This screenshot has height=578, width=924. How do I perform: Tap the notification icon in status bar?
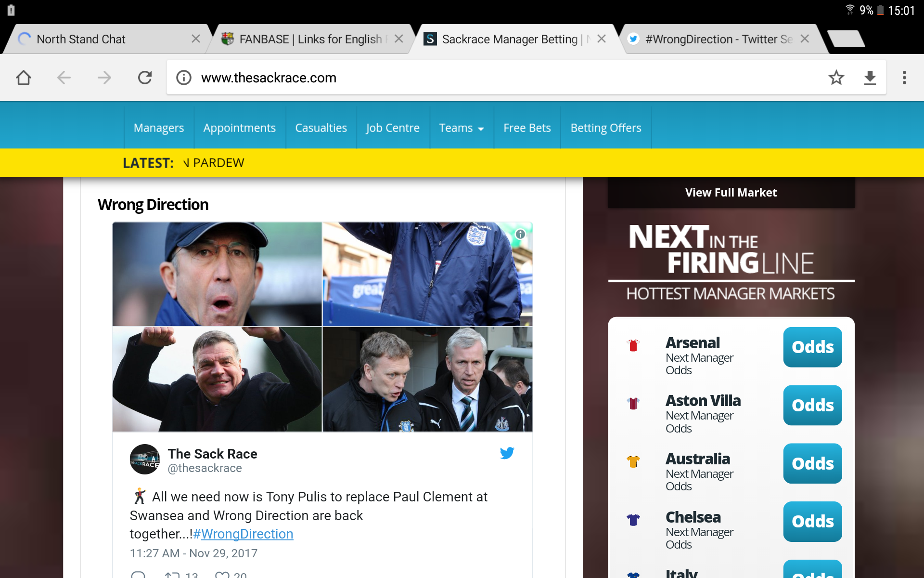click(11, 10)
